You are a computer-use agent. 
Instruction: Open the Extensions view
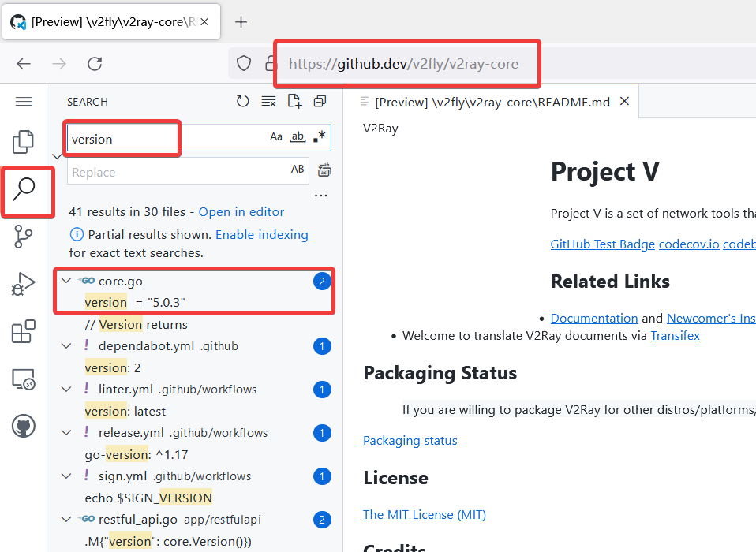tap(24, 332)
